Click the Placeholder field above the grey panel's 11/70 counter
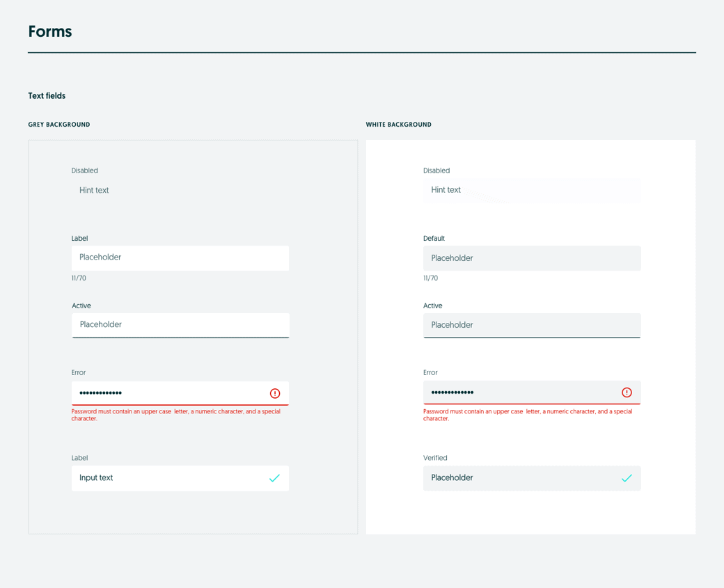The width and height of the screenshot is (724, 588). coord(180,257)
